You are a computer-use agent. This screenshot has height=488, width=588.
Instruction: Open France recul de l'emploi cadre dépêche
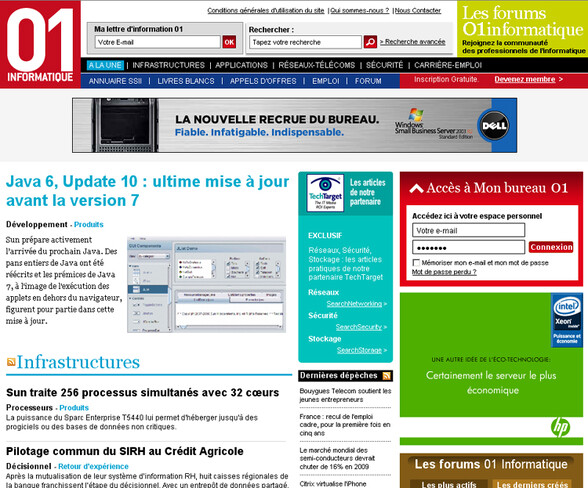pos(345,425)
